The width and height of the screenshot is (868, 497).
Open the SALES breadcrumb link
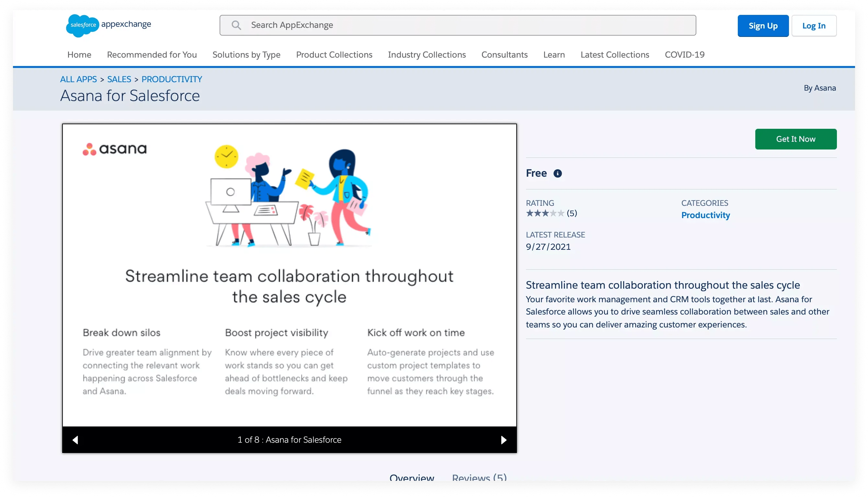coord(119,79)
